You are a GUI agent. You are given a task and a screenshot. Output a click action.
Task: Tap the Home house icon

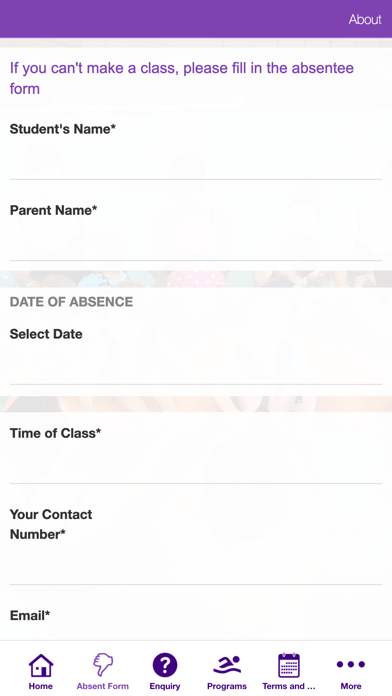[41, 665]
